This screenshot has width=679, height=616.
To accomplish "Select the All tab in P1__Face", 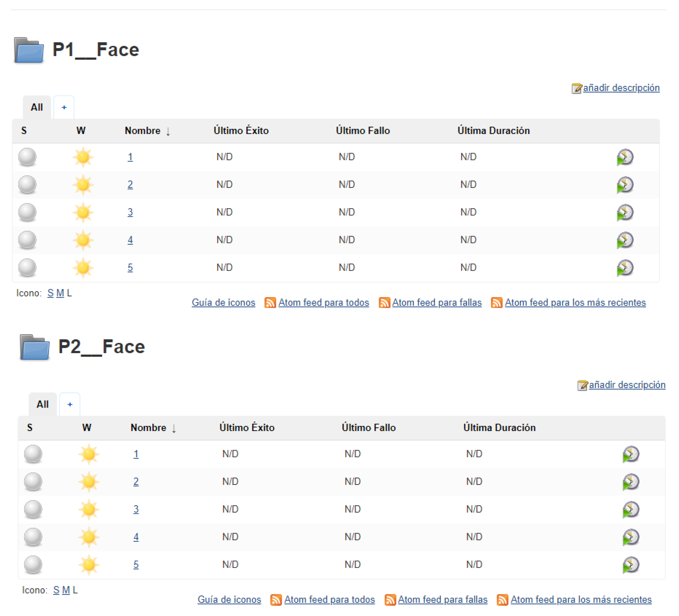I will (37, 107).
